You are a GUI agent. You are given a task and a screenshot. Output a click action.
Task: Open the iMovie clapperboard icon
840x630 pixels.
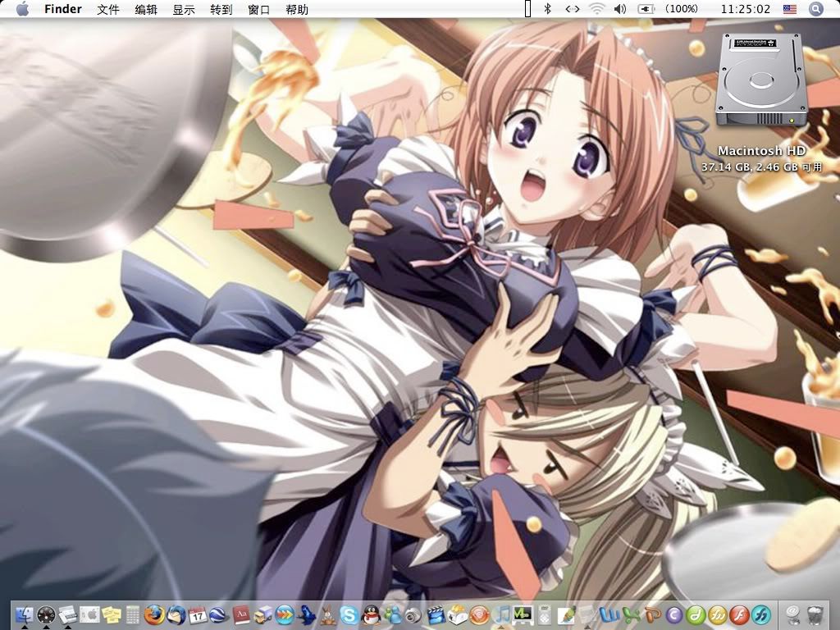436,614
